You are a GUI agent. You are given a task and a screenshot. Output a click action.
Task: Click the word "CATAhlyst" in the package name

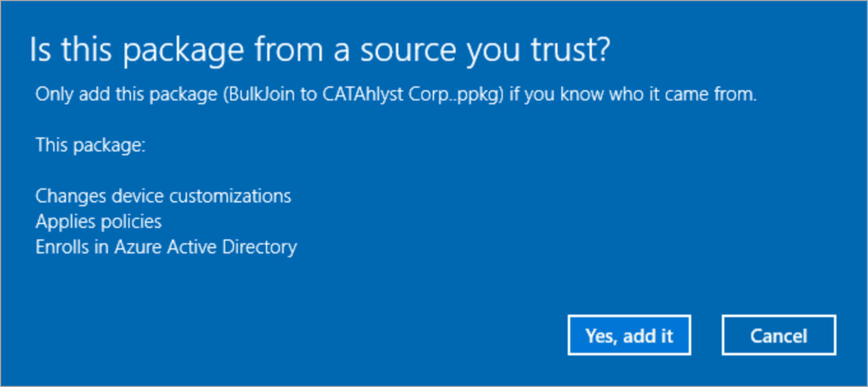(362, 94)
